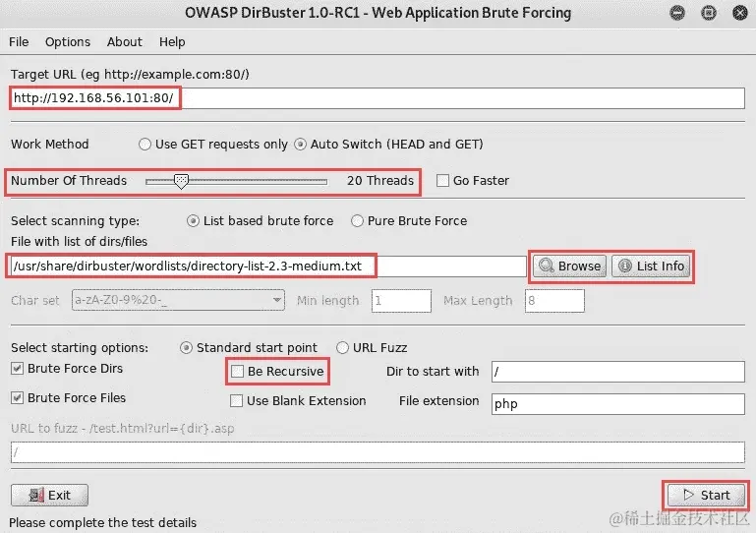The height and width of the screenshot is (533, 756).
Task: Click the magnifier icon on Browse
Action: tap(547, 266)
